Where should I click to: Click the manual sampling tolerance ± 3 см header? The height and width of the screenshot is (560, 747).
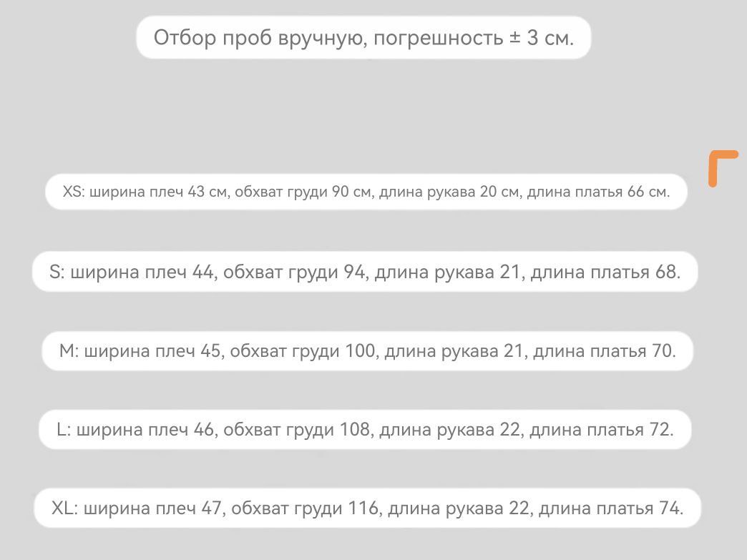click(x=363, y=37)
